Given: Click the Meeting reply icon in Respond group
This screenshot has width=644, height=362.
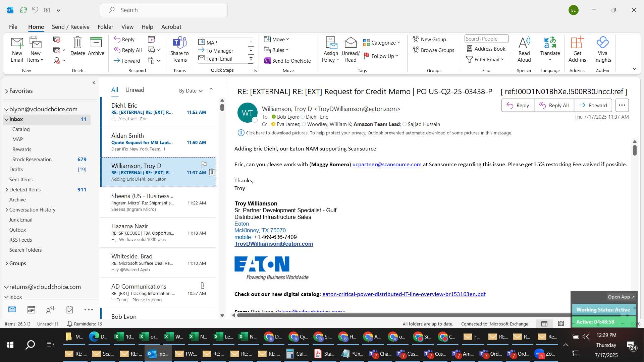Looking at the screenshot, I should tap(151, 40).
